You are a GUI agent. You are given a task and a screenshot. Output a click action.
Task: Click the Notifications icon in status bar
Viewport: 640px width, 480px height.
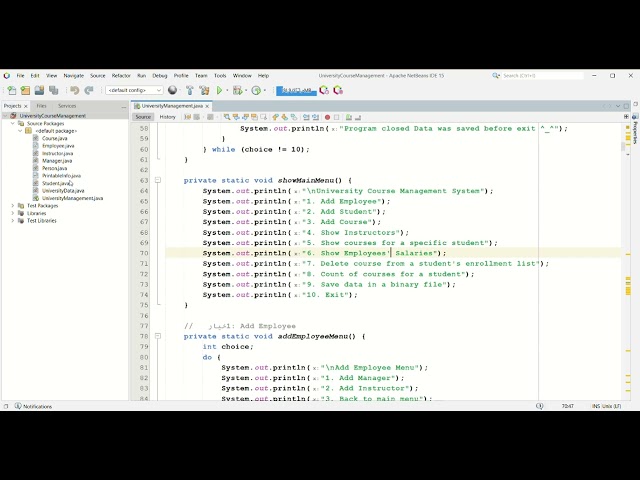pyautogui.click(x=18, y=406)
